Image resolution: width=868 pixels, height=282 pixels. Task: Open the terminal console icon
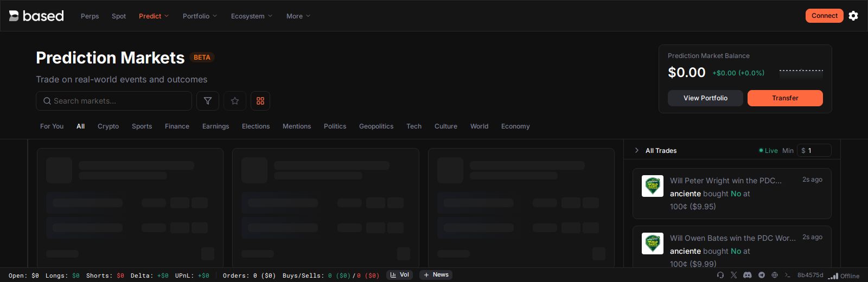pyautogui.click(x=788, y=275)
